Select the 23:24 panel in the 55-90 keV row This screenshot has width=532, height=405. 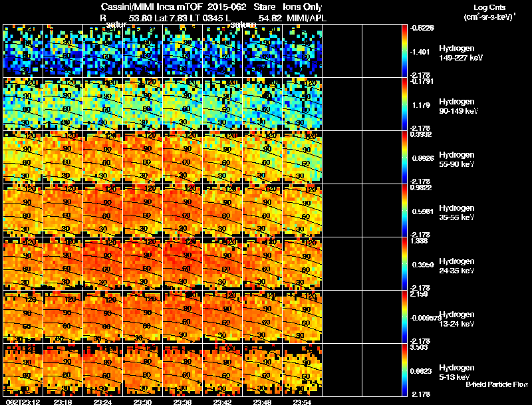(103, 157)
